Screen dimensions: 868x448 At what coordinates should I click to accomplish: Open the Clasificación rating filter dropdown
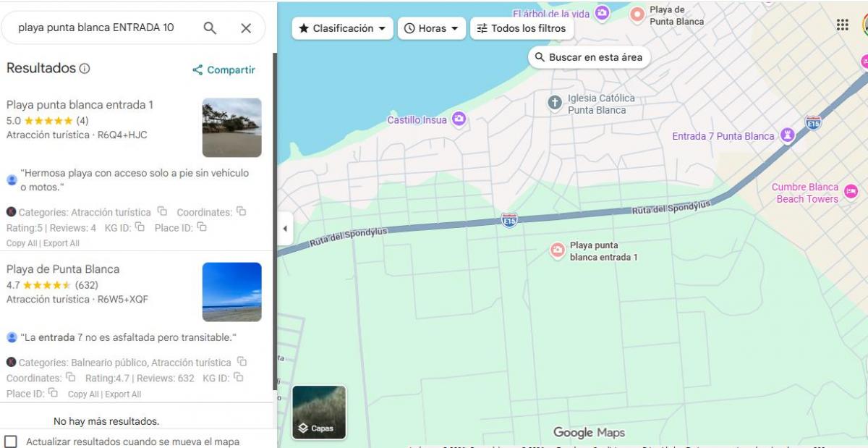pos(343,28)
